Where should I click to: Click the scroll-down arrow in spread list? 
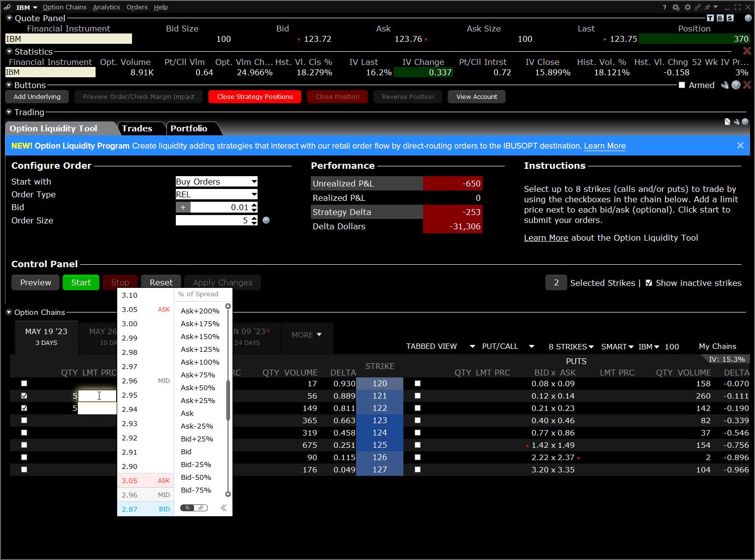pos(228,494)
